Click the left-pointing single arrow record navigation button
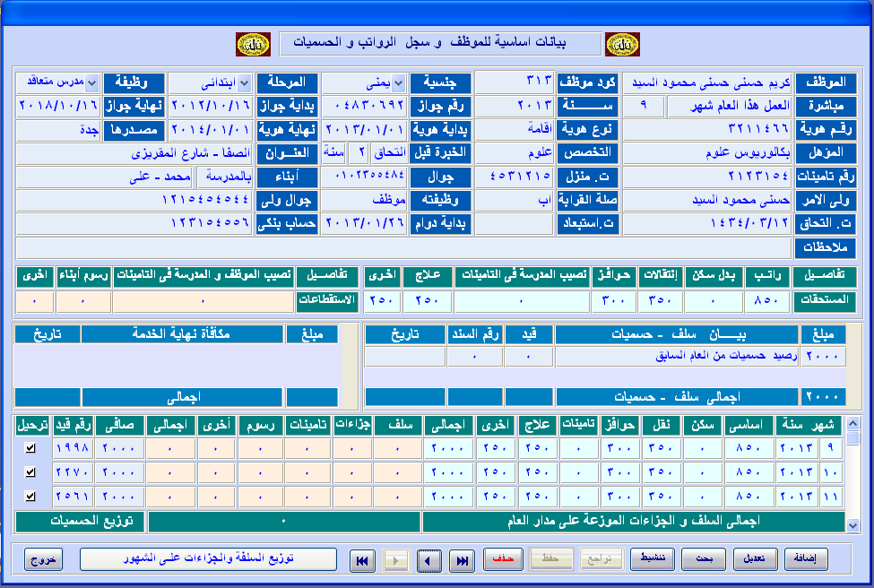 pyautogui.click(x=428, y=560)
